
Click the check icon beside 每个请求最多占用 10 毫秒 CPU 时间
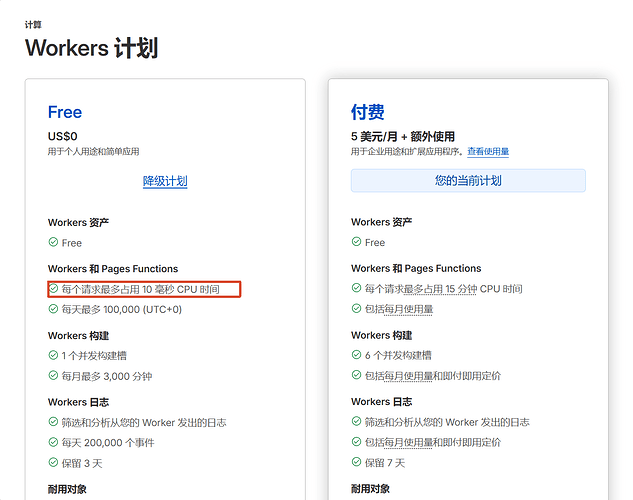pyautogui.click(x=53, y=289)
